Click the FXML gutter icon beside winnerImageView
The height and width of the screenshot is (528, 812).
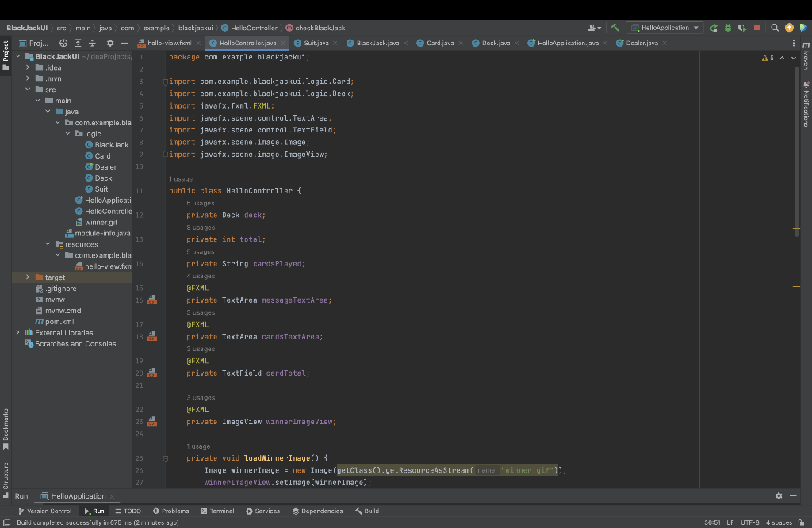click(x=152, y=421)
